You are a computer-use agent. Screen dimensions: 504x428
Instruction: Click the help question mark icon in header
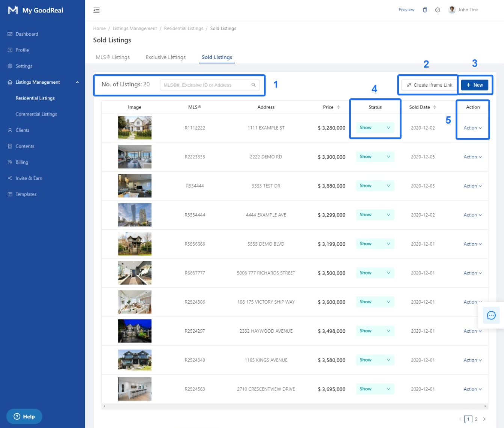(438, 10)
